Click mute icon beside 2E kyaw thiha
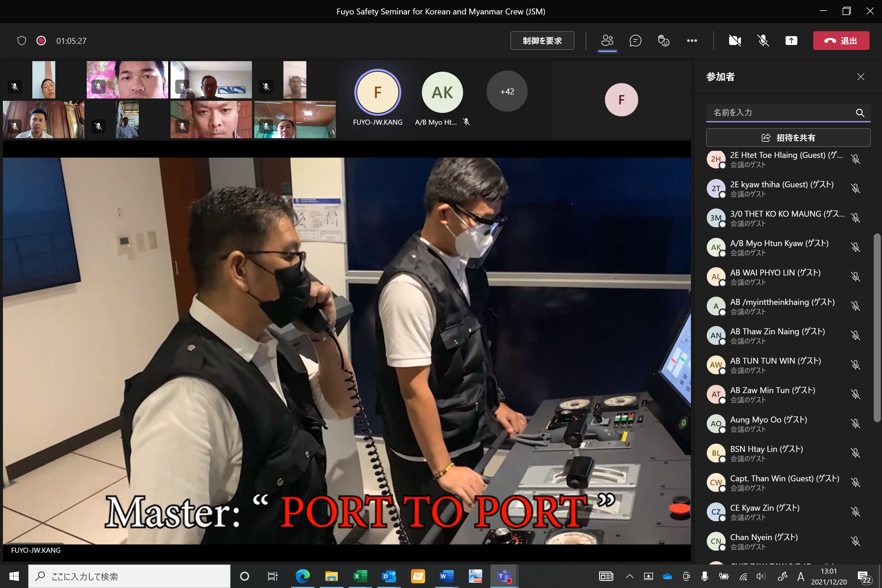Viewport: 882px width, 588px height. (x=855, y=189)
